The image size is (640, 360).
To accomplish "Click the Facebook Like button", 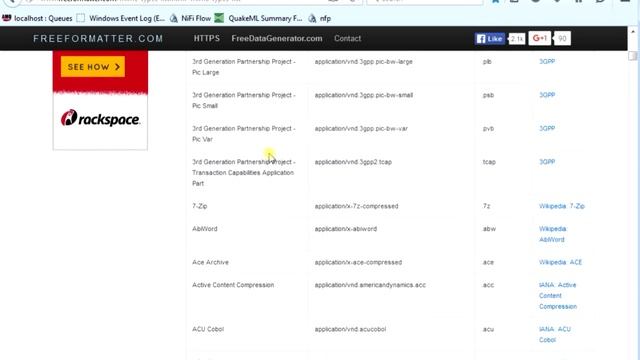I will [490, 39].
